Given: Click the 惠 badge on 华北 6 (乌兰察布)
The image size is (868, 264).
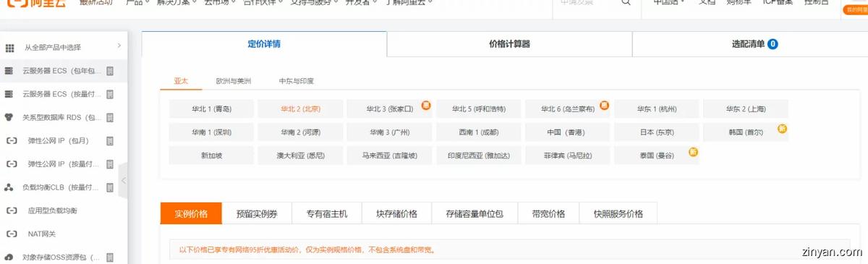Looking at the screenshot, I should click(x=604, y=106).
